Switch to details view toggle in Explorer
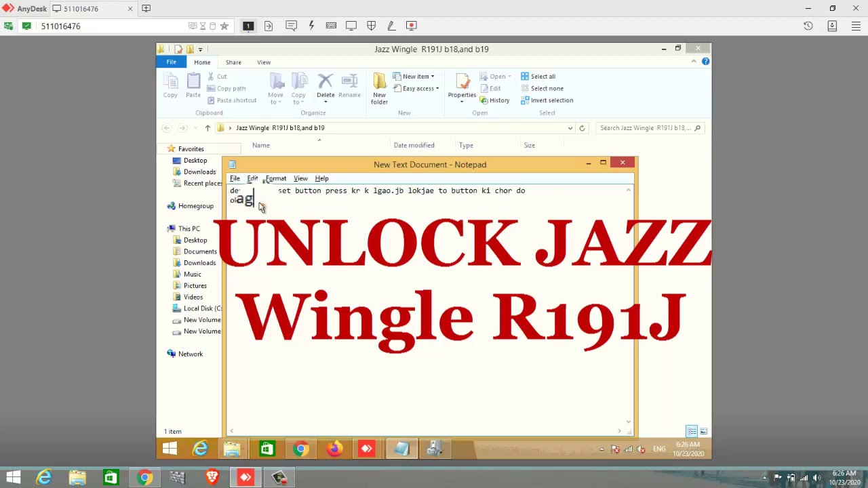 click(692, 431)
